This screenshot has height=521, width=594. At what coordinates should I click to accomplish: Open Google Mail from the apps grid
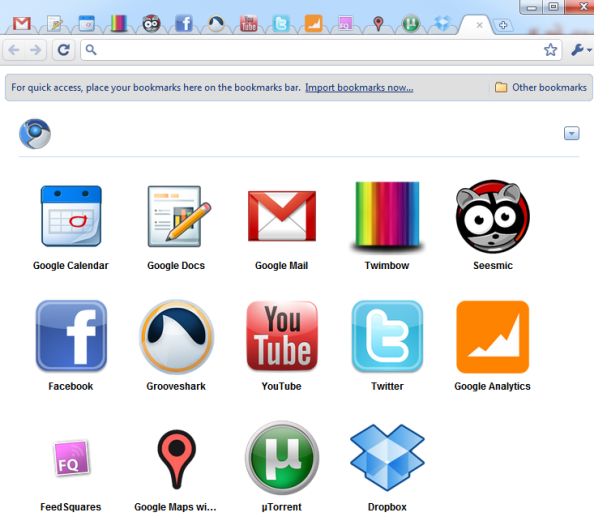pos(281,216)
